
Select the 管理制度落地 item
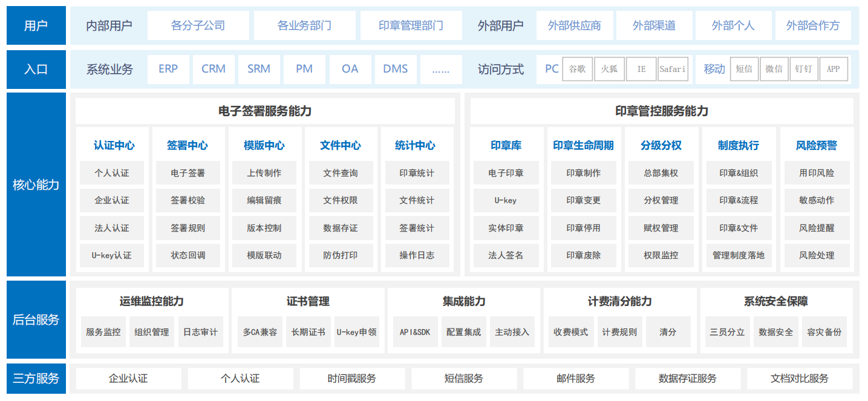click(x=739, y=255)
